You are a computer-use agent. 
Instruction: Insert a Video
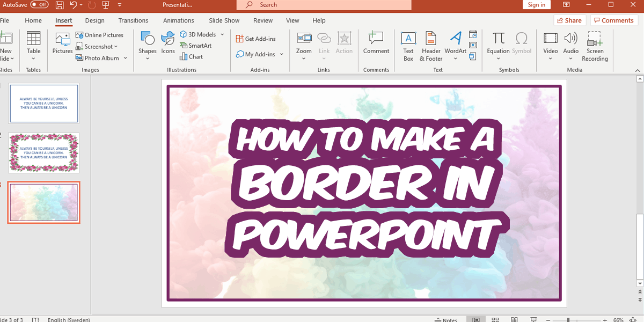[x=550, y=43]
